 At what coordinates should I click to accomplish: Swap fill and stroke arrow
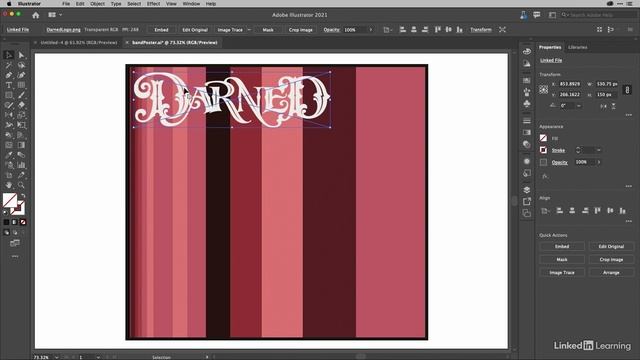click(23, 196)
